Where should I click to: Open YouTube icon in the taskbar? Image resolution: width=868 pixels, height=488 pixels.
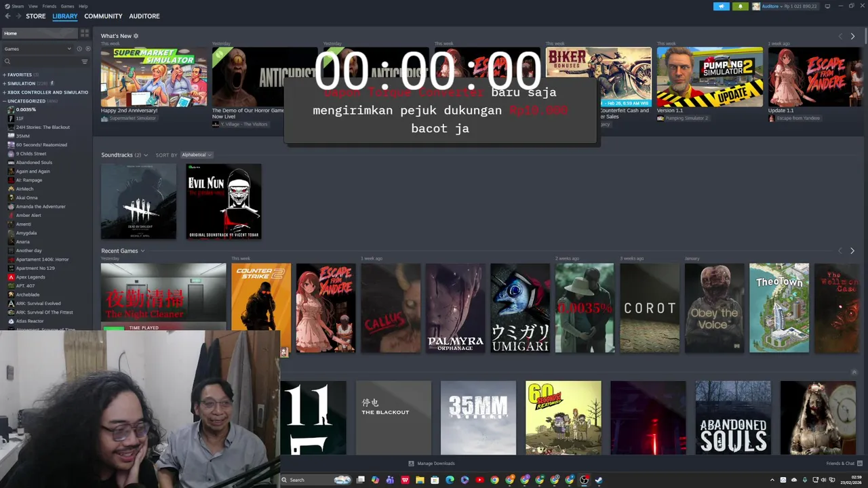pyautogui.click(x=479, y=480)
